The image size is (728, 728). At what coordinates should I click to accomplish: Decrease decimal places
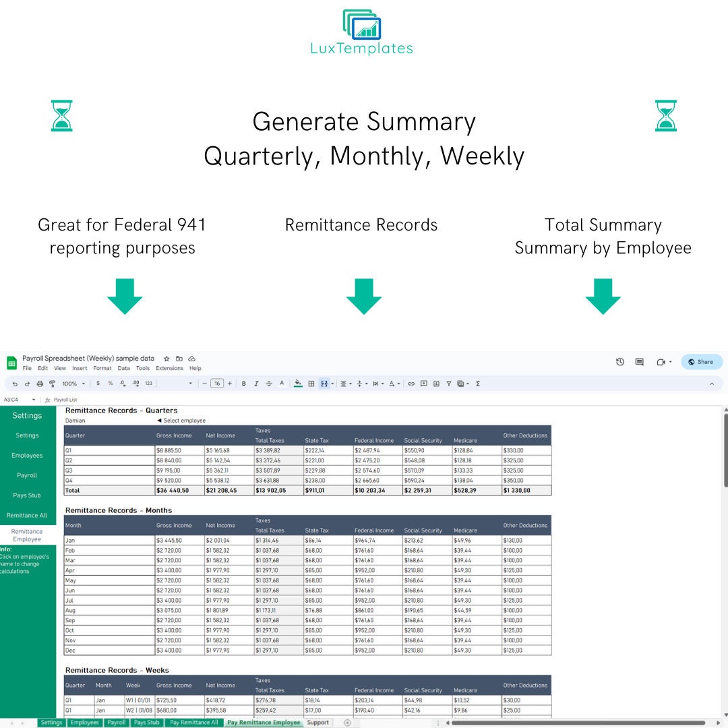[x=123, y=384]
